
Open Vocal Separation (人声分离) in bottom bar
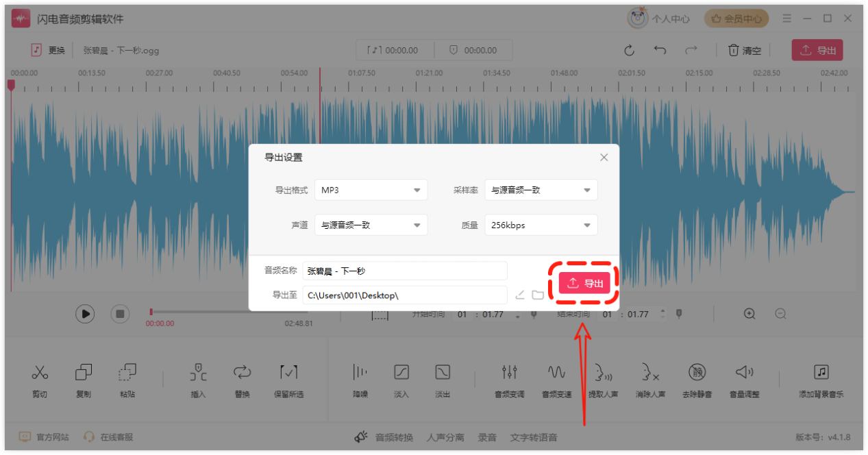[445, 437]
